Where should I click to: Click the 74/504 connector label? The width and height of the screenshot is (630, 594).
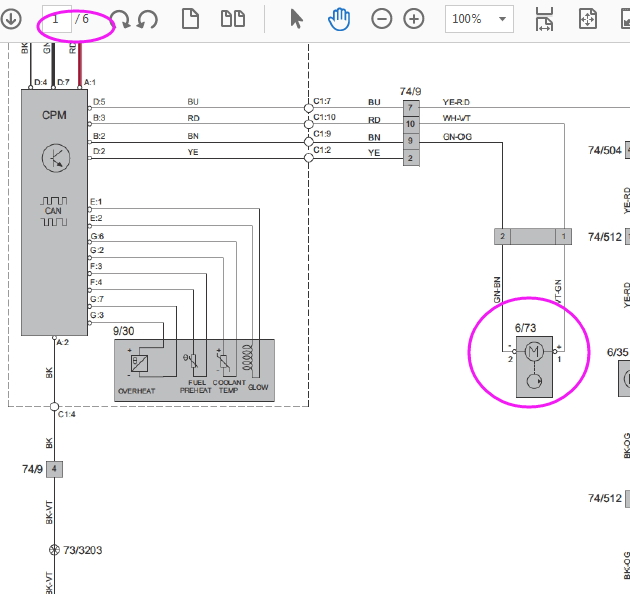tap(605, 150)
